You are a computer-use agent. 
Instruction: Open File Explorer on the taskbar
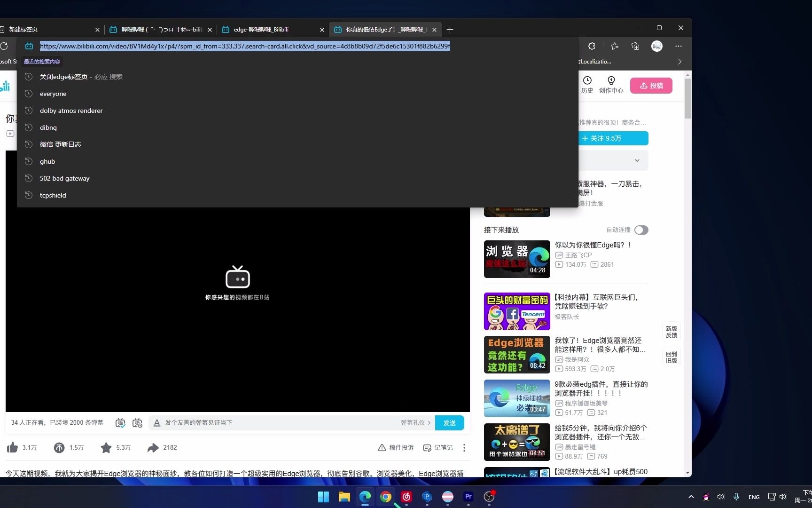344,497
